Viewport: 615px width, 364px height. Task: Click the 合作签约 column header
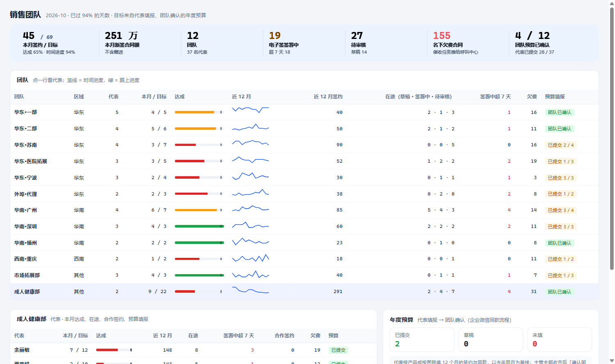click(x=284, y=336)
